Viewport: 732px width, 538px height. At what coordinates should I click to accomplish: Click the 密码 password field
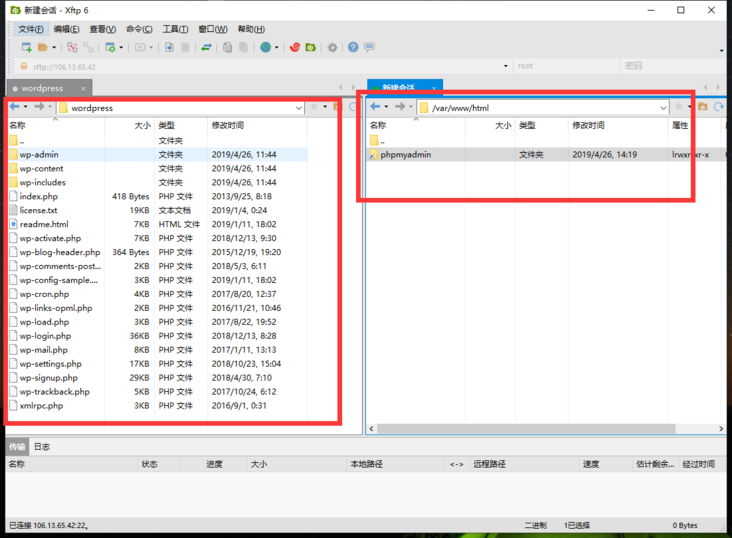tap(673, 66)
